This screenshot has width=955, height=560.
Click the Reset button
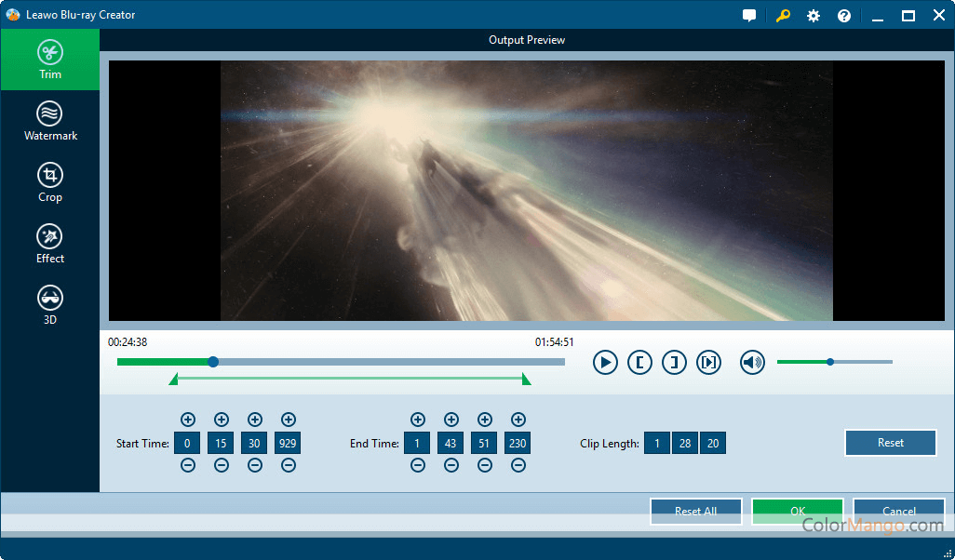coord(890,443)
